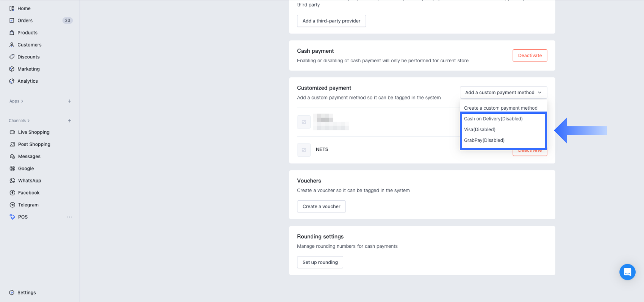The width and height of the screenshot is (644, 302).
Task: Click the plus icon beside Apps
Action: pos(69,101)
